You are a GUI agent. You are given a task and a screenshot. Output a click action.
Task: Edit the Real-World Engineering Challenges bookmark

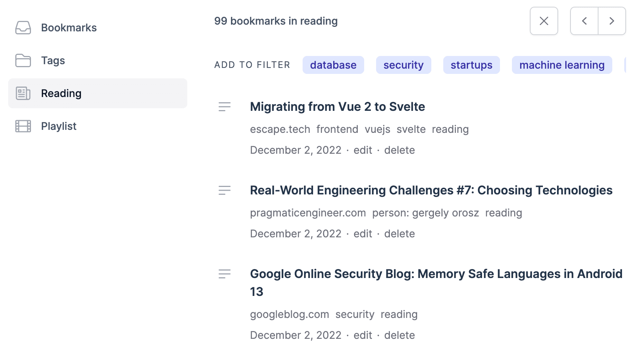[363, 234]
